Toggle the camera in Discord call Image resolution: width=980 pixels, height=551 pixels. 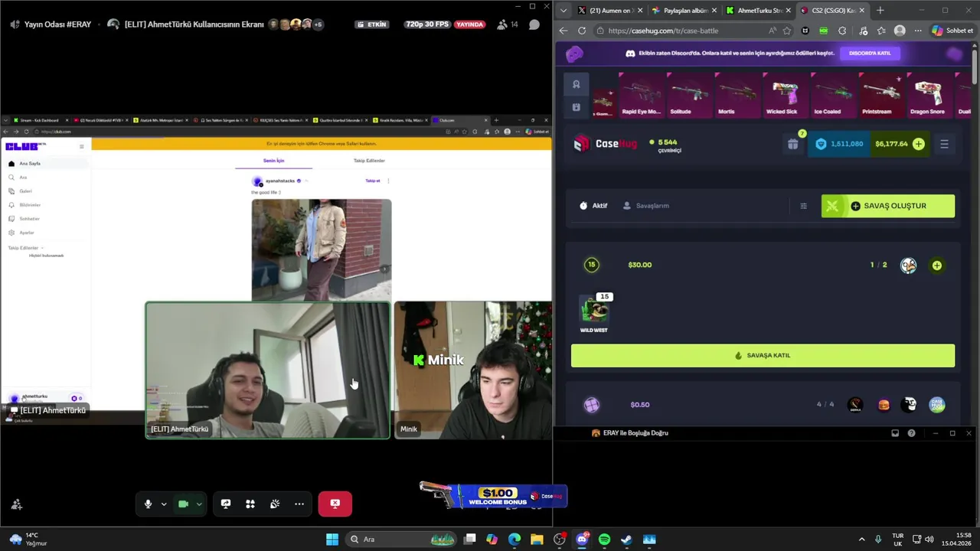tap(183, 504)
